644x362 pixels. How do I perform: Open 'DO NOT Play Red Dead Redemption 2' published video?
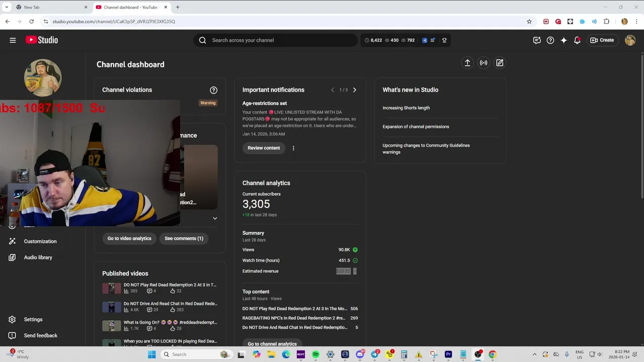click(170, 285)
